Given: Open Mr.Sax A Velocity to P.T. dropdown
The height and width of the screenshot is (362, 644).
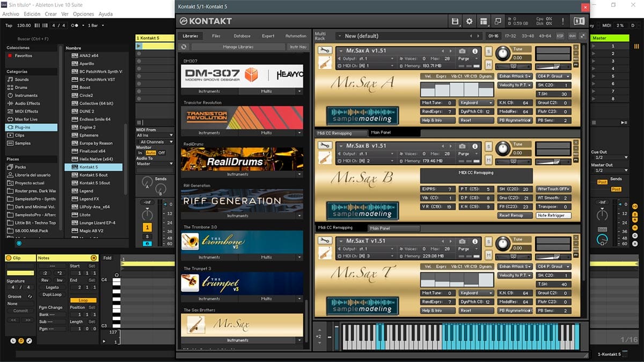Looking at the screenshot, I should (515, 85).
